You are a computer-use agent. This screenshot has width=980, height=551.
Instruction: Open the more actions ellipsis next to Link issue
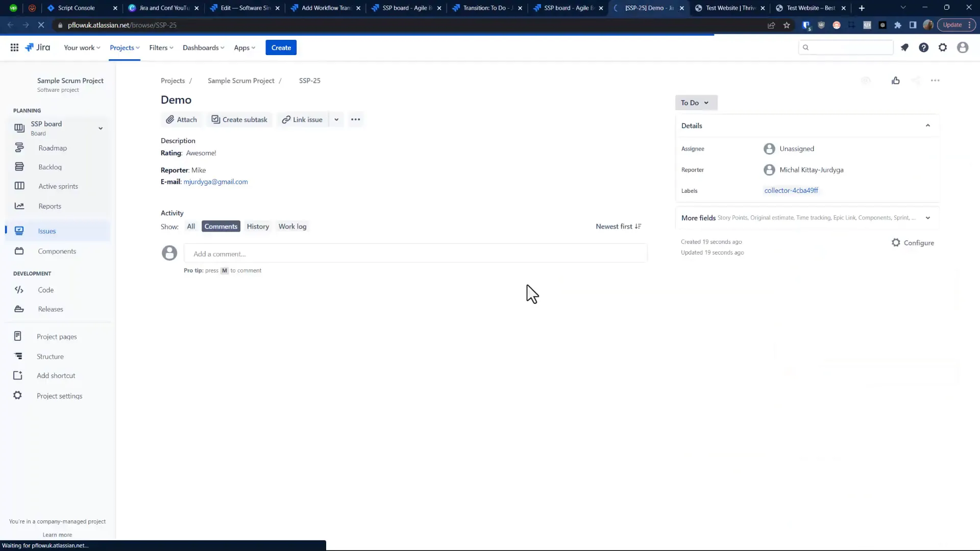356,119
